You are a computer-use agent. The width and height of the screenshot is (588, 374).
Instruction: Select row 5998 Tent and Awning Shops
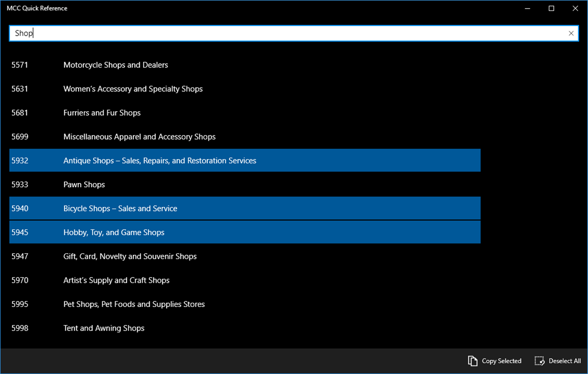coord(190,328)
